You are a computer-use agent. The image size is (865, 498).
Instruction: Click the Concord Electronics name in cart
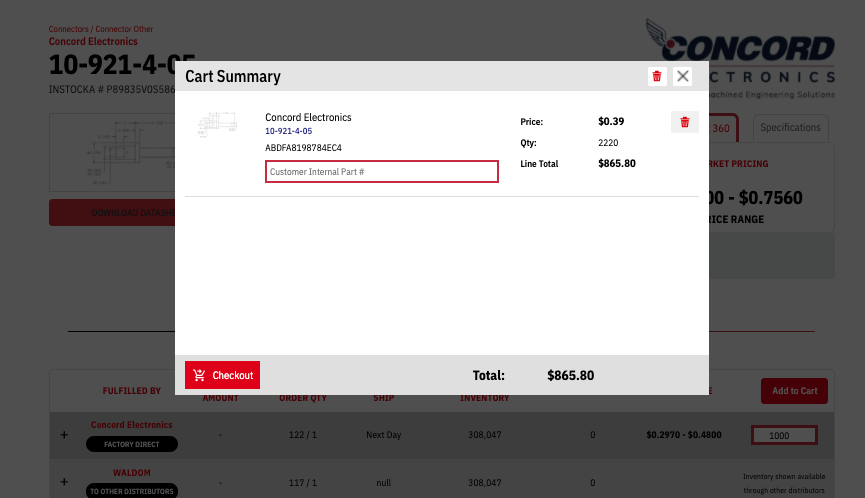pyautogui.click(x=308, y=117)
